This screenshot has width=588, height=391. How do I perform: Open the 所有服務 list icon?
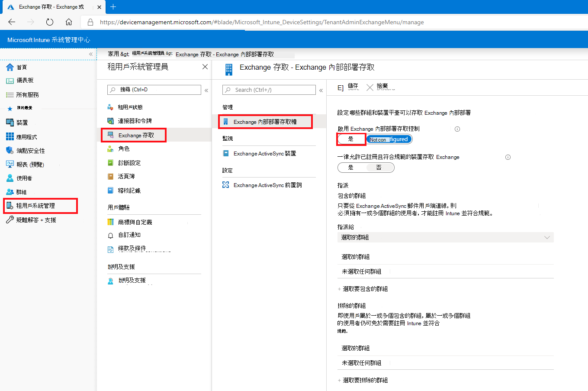coord(10,95)
